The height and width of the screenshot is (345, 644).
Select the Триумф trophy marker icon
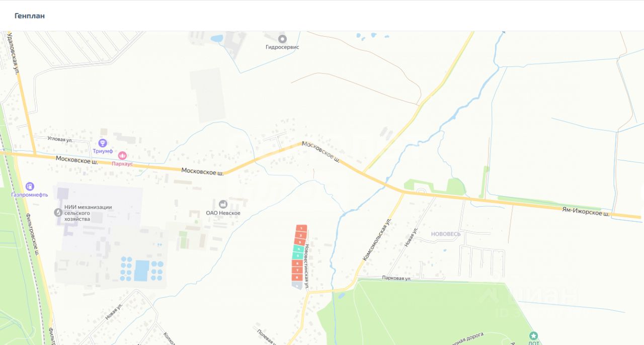coord(103,143)
